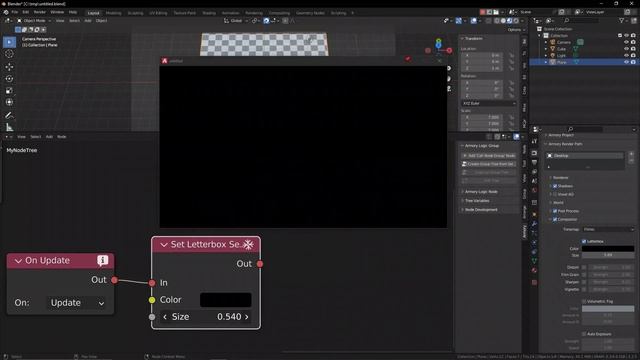Select the Rotate tool in viewport toolbar

click(9, 78)
